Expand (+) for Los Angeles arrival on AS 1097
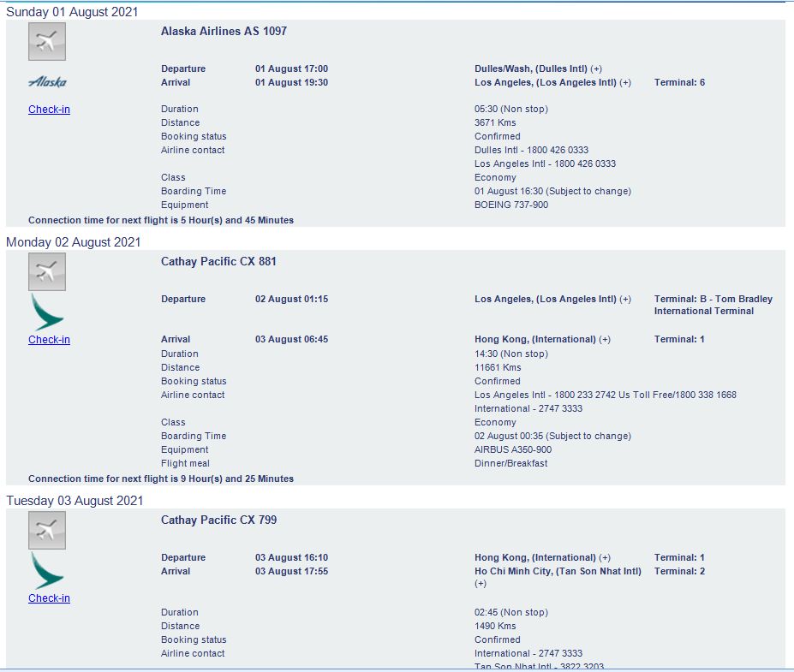 point(625,82)
